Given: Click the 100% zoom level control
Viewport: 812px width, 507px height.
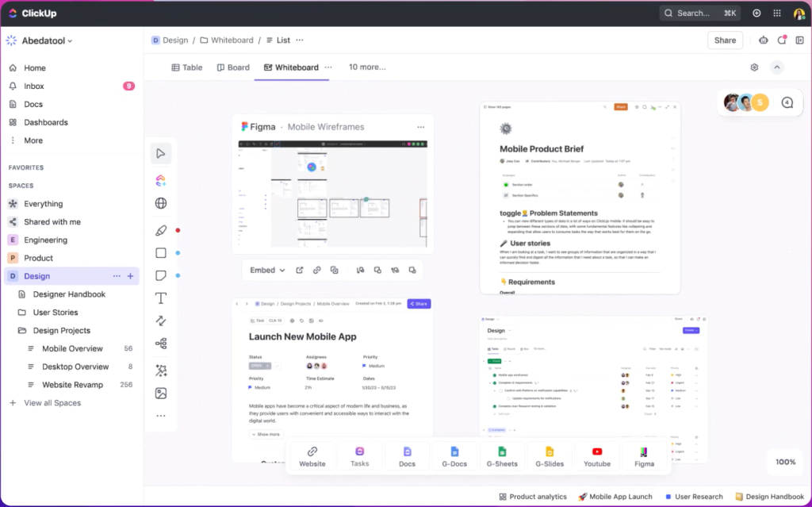Looking at the screenshot, I should coord(786,462).
